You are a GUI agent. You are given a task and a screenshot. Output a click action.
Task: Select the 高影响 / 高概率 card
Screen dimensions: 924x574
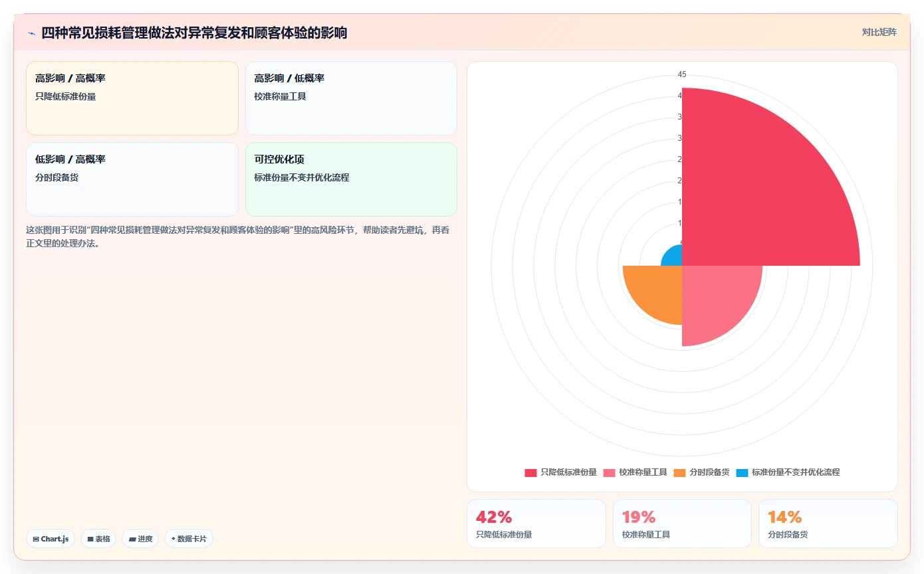[x=132, y=98]
